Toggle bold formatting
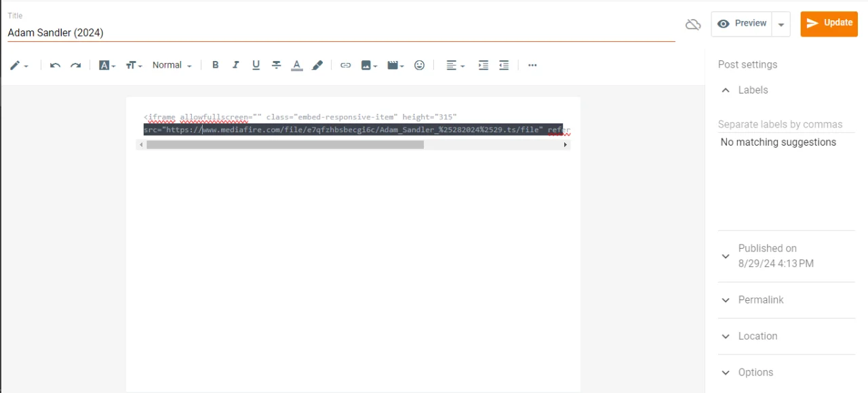Viewport: 868px width, 393px height. tap(216, 65)
